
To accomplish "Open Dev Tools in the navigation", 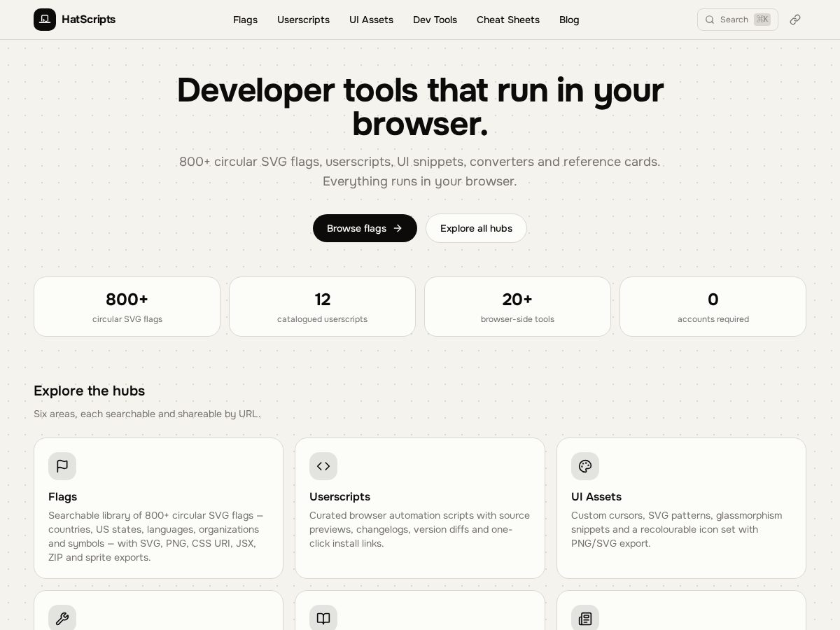I will [435, 20].
